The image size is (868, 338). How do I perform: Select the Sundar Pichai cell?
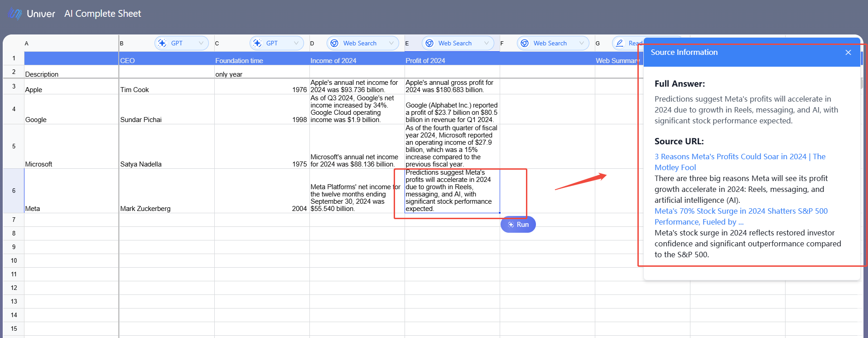[167, 109]
